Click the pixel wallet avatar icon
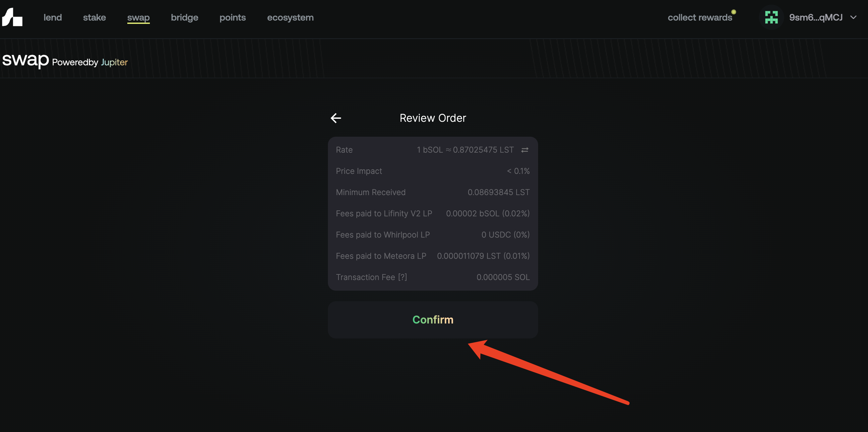868x432 pixels. (771, 18)
